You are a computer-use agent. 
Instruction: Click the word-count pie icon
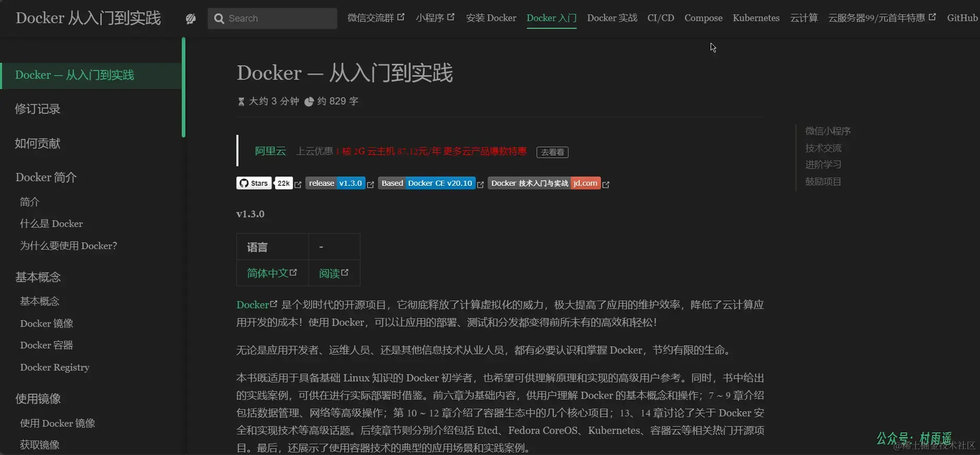click(x=309, y=102)
